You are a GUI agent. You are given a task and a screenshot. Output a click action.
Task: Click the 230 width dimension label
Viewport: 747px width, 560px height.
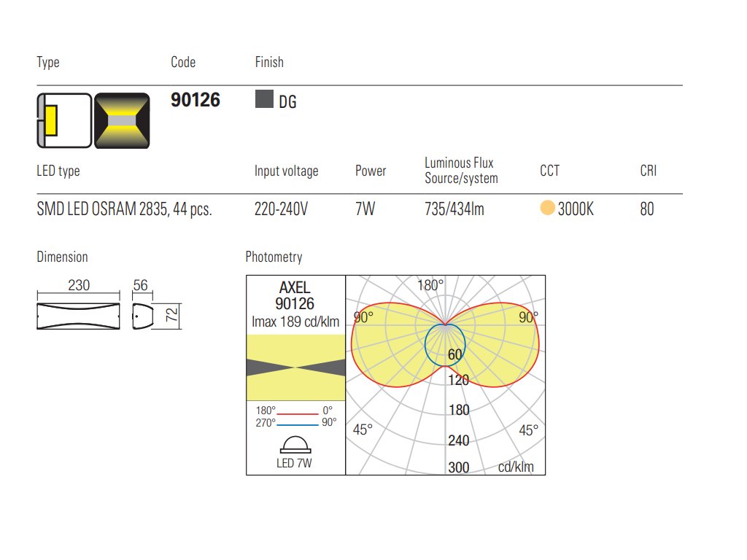pyautogui.click(x=79, y=285)
